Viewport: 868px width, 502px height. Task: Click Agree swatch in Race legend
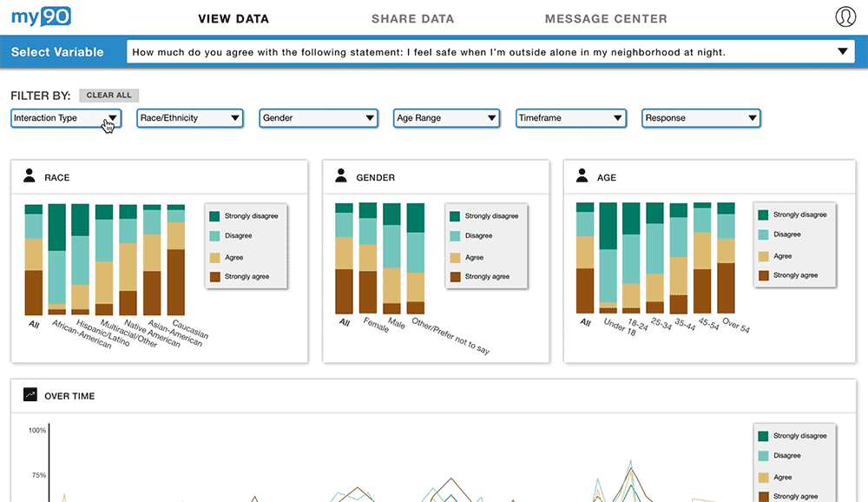(x=214, y=258)
